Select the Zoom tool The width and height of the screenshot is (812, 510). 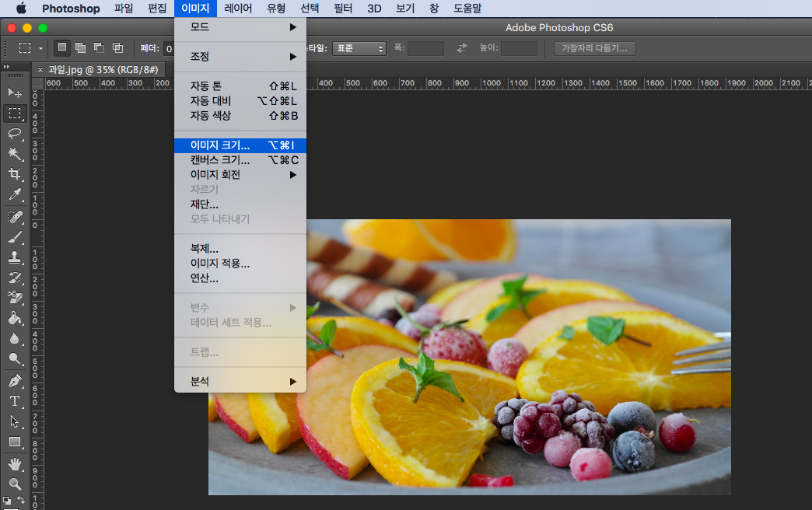click(15, 484)
